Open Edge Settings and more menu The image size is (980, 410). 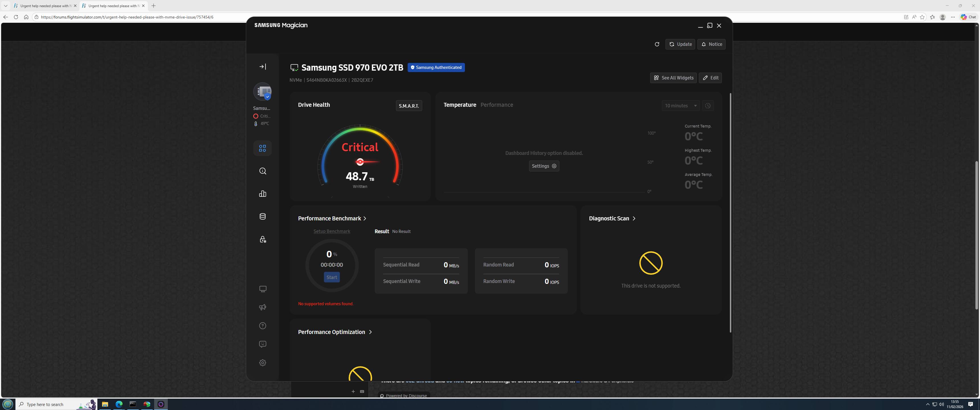click(x=953, y=17)
